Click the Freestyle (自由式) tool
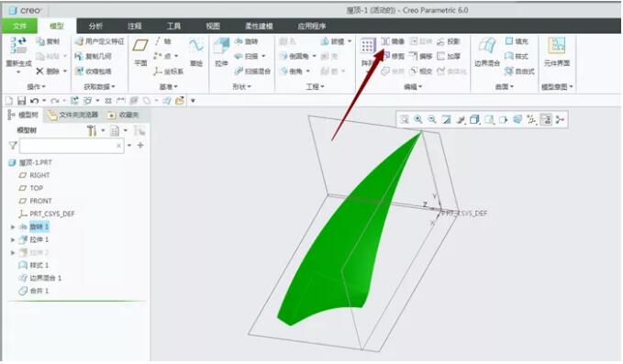Screen dimensions: 623x364 [x=519, y=72]
